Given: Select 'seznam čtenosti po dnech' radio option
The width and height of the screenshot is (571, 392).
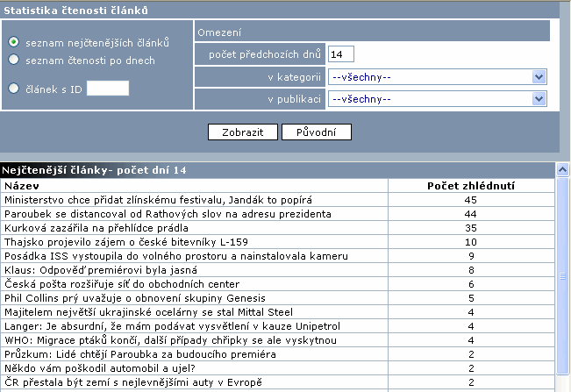Looking at the screenshot, I should click(x=14, y=60).
